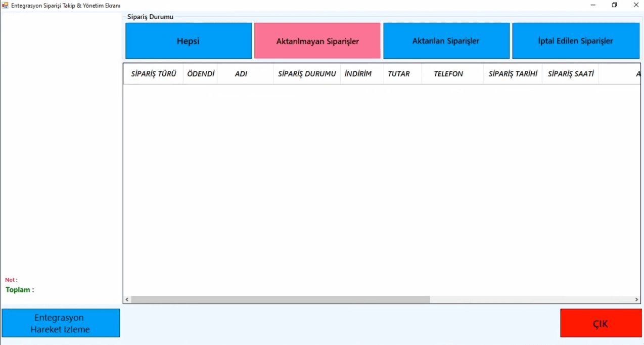Click the horizontal scrollbar thumb
Screen dimensions: 644x345
point(281,299)
